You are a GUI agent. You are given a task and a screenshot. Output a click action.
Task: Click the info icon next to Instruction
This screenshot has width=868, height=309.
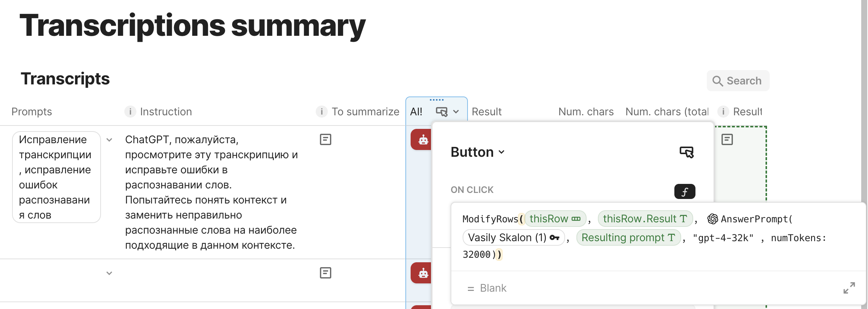point(130,112)
